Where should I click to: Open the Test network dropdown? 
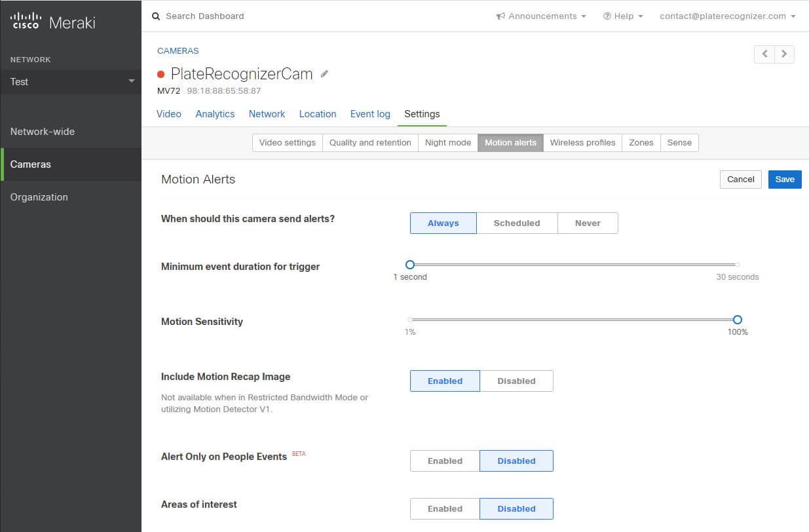[71, 82]
